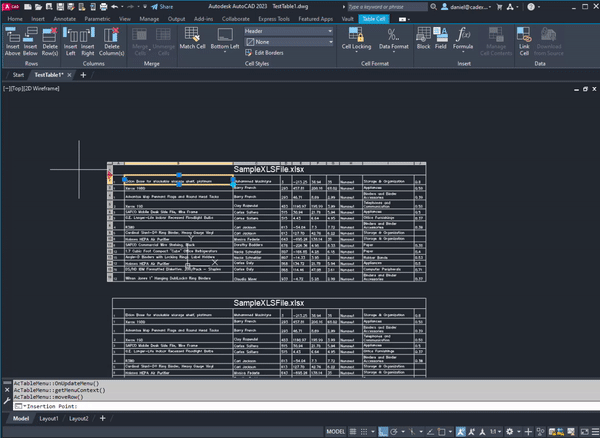This screenshot has height=438, width=600.
Task: Click Insert Below row button
Action: coord(30,42)
